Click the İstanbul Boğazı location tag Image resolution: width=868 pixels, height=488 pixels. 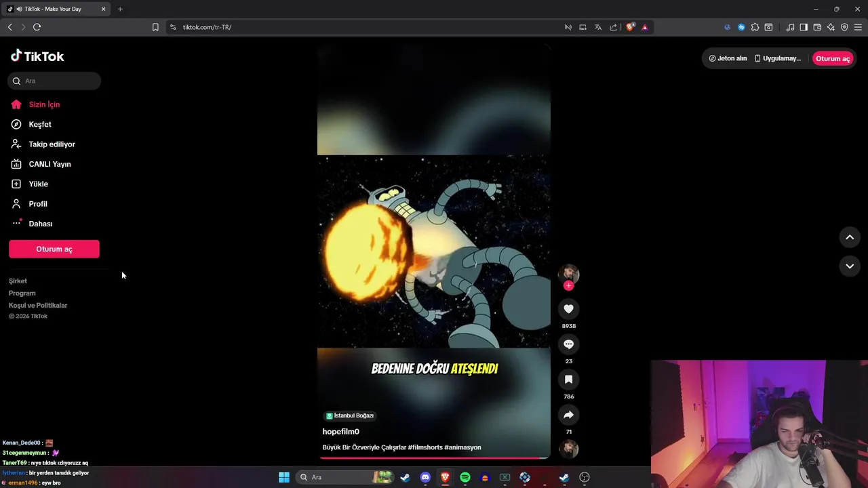tap(350, 415)
